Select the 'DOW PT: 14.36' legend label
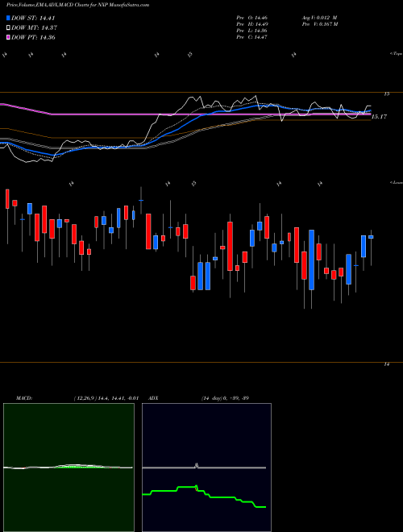The width and height of the screenshot is (403, 532). point(33,37)
